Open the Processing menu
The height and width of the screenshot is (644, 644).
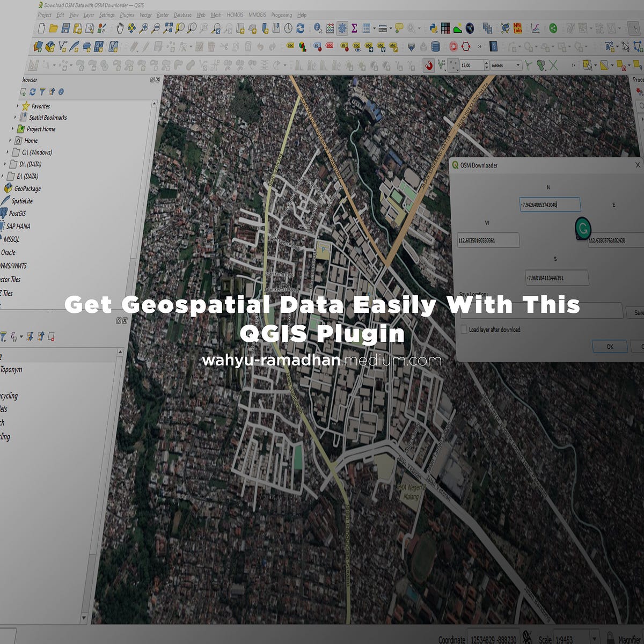tap(282, 15)
